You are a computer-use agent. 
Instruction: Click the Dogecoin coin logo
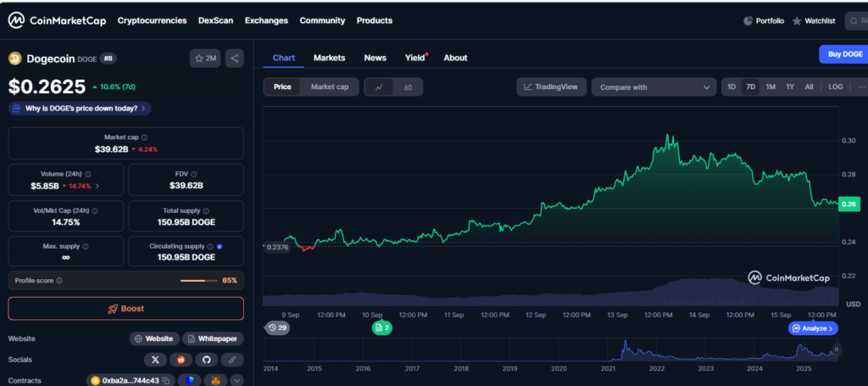tap(15, 59)
